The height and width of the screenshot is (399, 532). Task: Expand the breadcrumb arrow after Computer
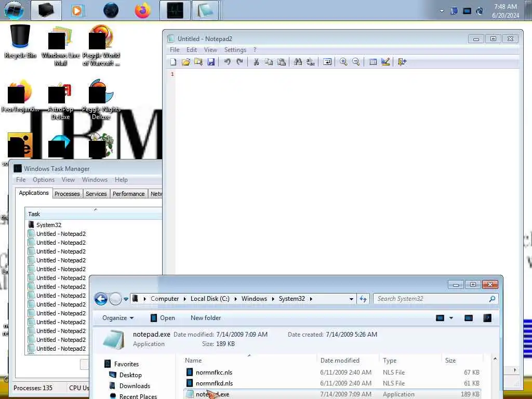184,299
